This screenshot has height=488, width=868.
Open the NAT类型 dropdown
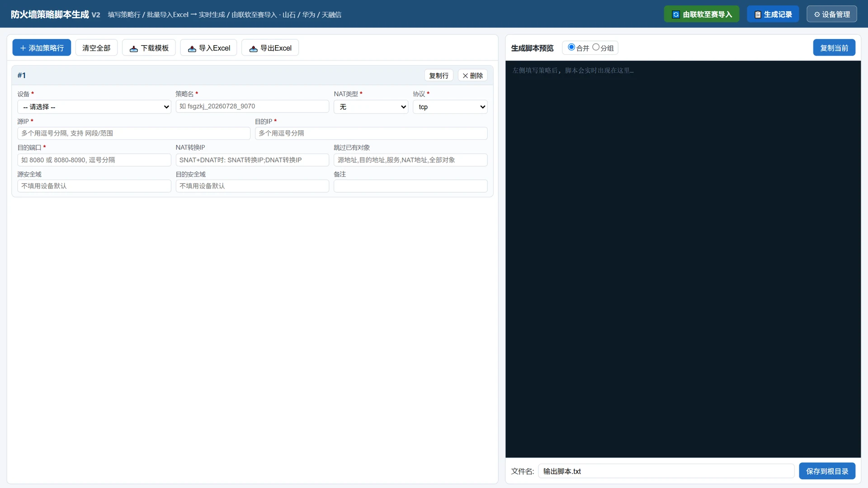(371, 107)
